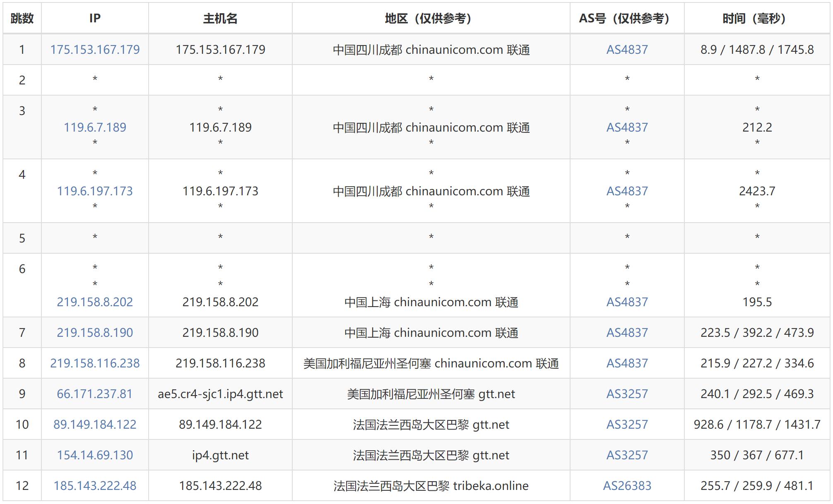Viewport: 833px width, 504px height.
Task: Select hostname text 219.158.116.238
Action: point(220,363)
